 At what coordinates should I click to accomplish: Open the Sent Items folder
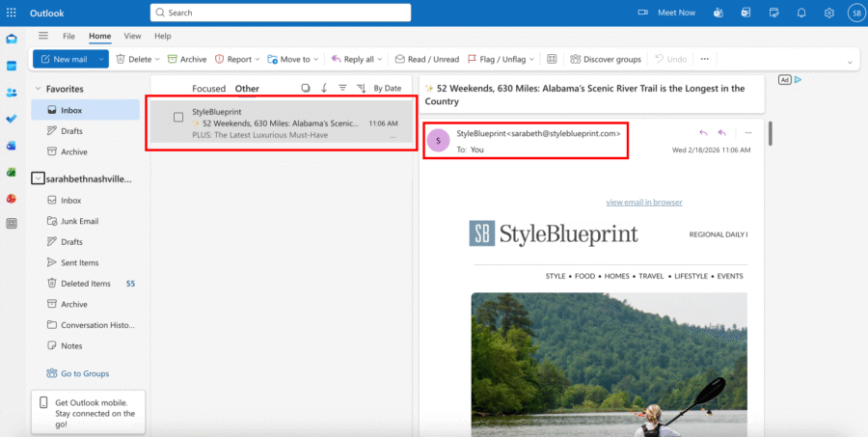[85, 262]
